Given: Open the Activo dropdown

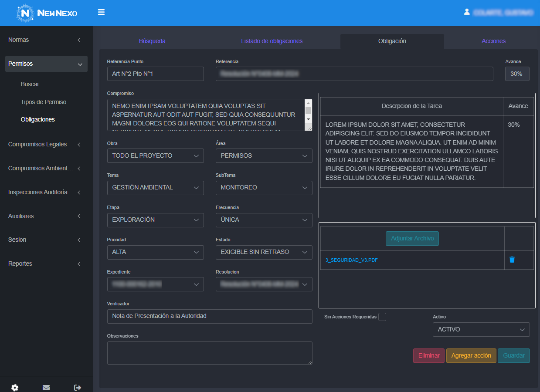Looking at the screenshot, I should [x=481, y=329].
